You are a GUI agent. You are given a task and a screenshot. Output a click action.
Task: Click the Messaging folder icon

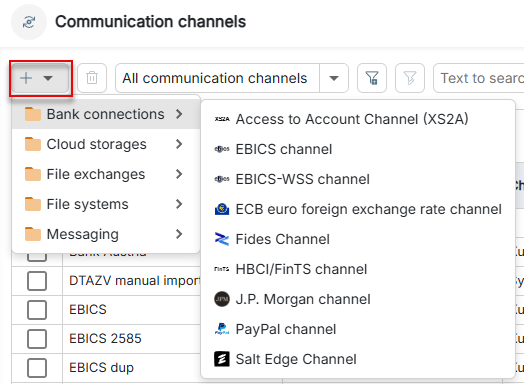tap(33, 234)
